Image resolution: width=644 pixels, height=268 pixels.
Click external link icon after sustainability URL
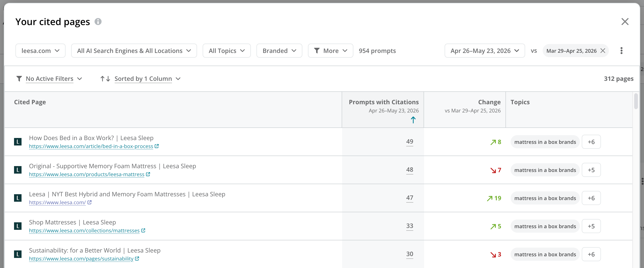(137, 258)
